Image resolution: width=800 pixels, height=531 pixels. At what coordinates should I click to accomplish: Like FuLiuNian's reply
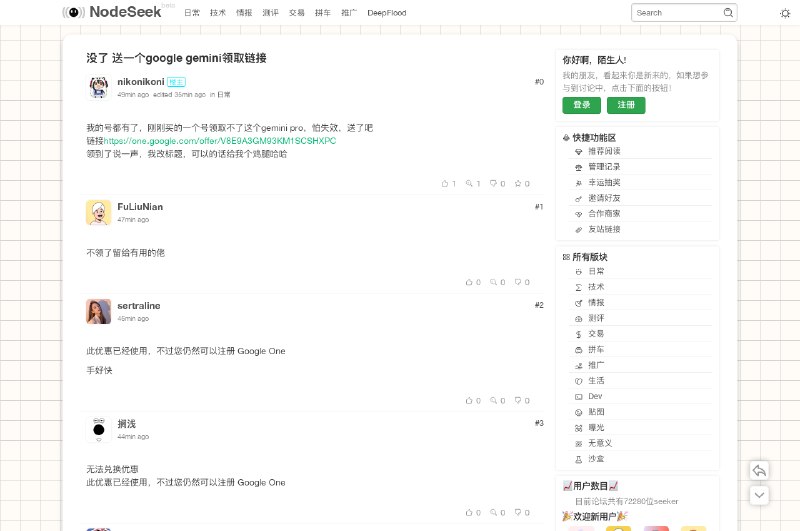469,282
